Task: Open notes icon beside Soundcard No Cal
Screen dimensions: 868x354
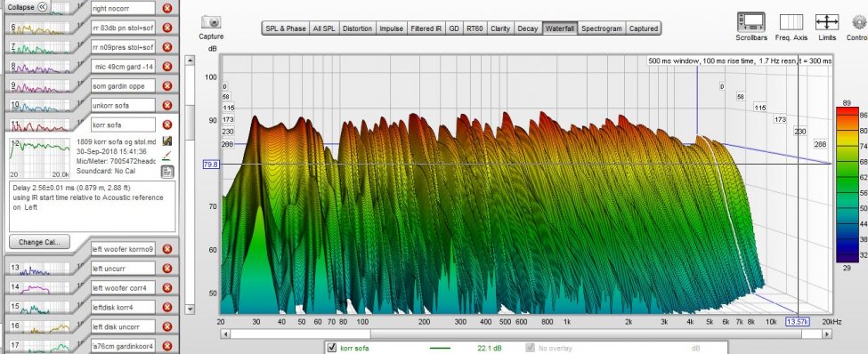Action: (x=166, y=172)
